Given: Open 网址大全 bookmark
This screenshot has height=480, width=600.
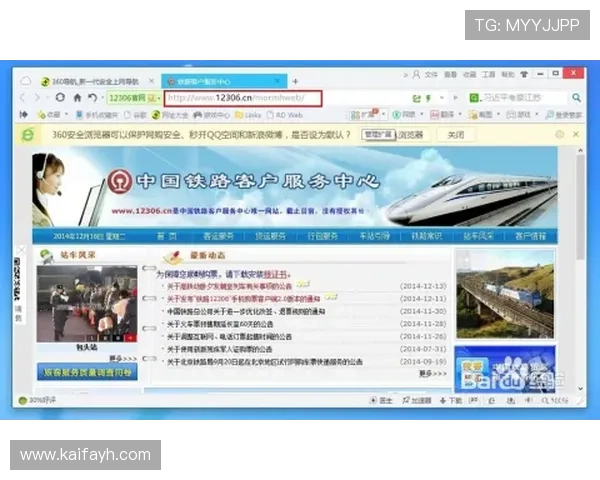Looking at the screenshot, I should point(170,115).
